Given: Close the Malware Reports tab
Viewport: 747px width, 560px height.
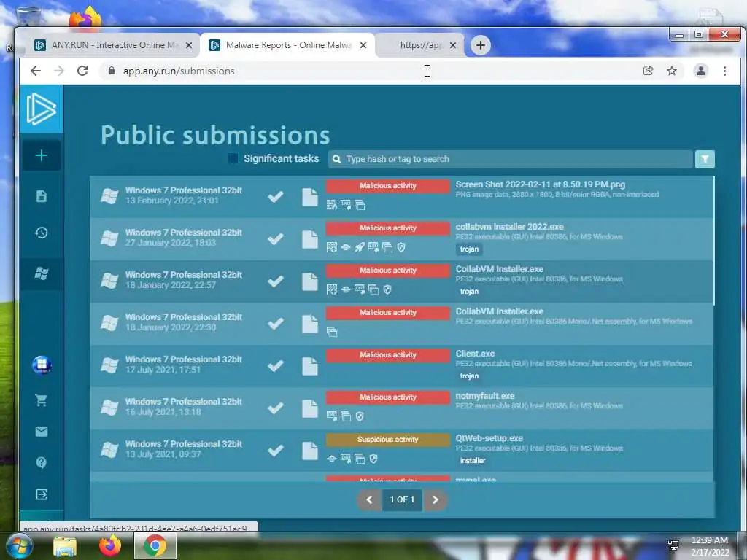Looking at the screenshot, I should pyautogui.click(x=363, y=45).
